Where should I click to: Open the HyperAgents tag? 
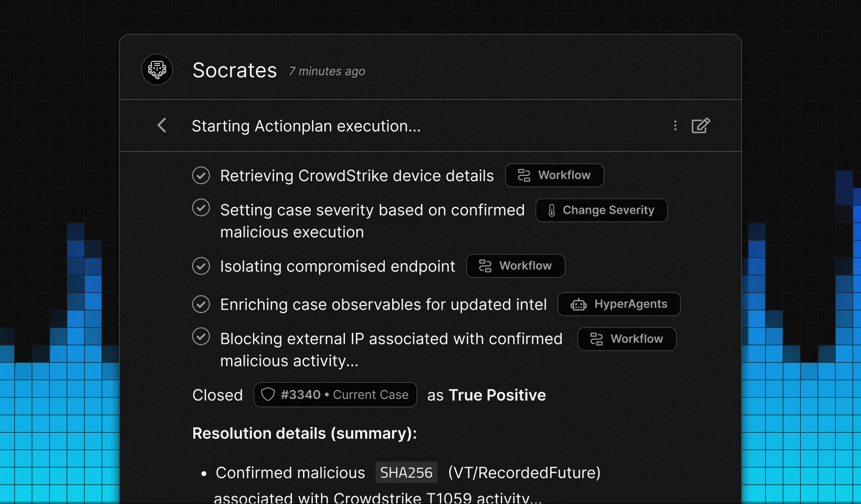coord(619,304)
